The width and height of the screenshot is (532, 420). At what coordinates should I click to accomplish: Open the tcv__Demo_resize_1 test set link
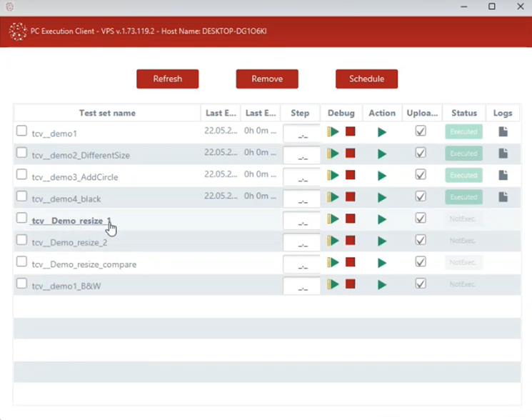[x=71, y=221]
